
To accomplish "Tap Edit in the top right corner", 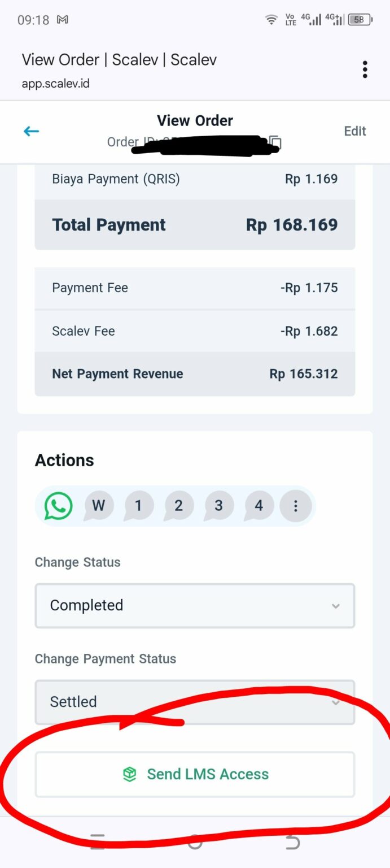I will pyautogui.click(x=354, y=131).
